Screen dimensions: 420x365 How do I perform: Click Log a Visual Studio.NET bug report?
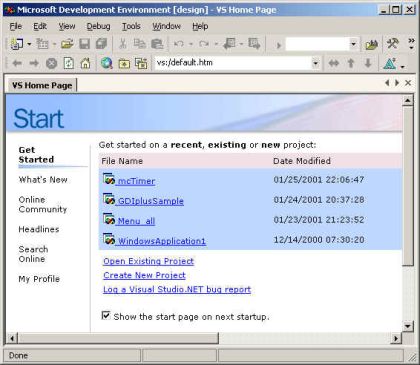point(177,289)
